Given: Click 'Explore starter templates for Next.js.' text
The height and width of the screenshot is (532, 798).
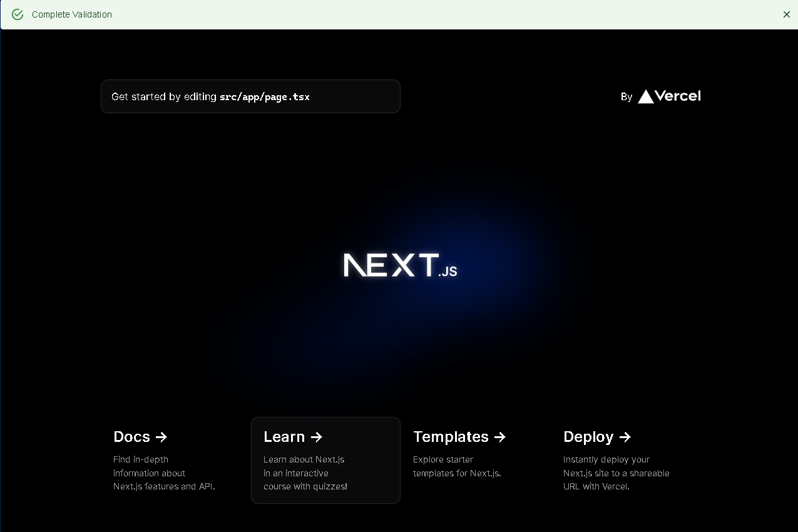Looking at the screenshot, I should [x=457, y=466].
